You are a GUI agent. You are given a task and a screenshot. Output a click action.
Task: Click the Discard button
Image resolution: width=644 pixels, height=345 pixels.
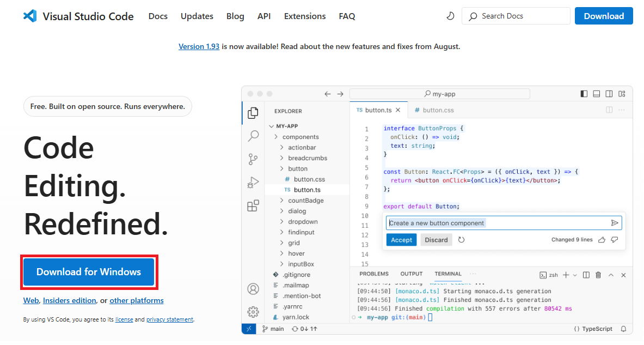coord(436,240)
